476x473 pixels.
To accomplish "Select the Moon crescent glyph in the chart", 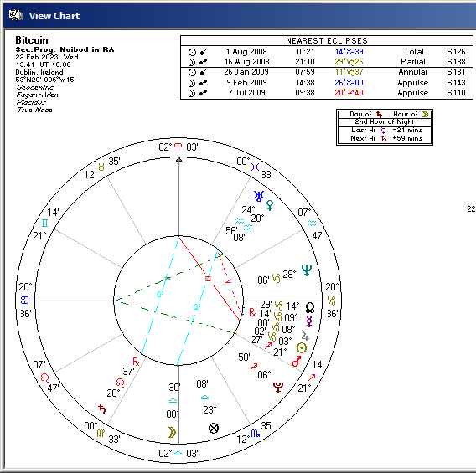I will pos(172,432).
